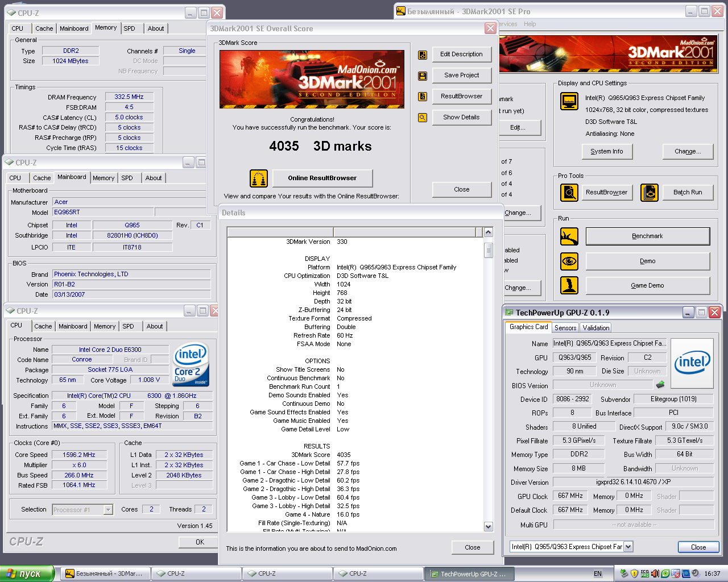The height and width of the screenshot is (582, 728).
Task: Click OK button in CPU-Z window
Action: click(200, 542)
